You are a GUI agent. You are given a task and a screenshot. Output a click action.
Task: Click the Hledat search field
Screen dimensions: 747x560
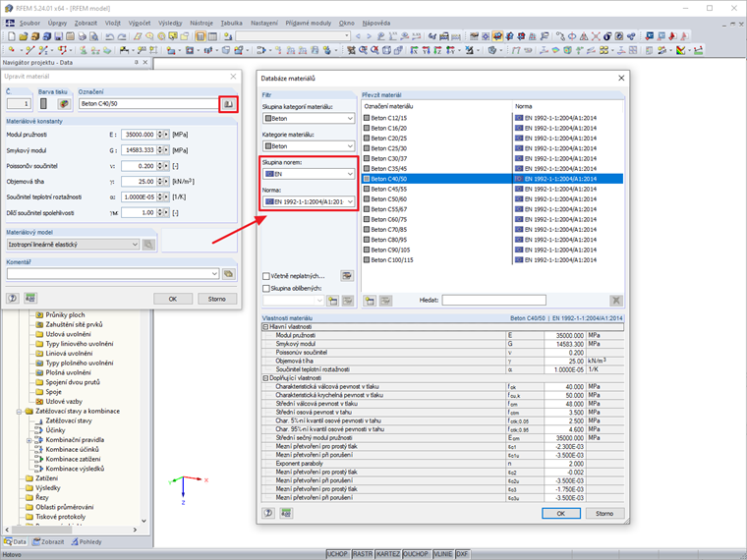pos(493,301)
